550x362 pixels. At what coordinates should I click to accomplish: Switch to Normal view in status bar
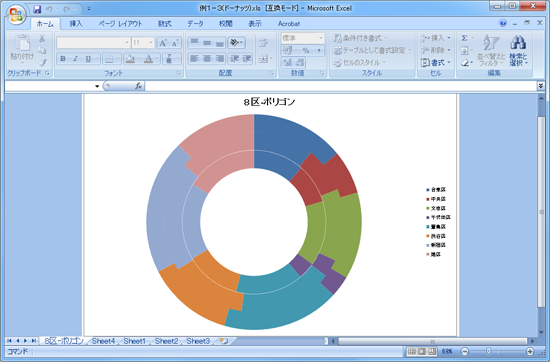tap(412, 351)
